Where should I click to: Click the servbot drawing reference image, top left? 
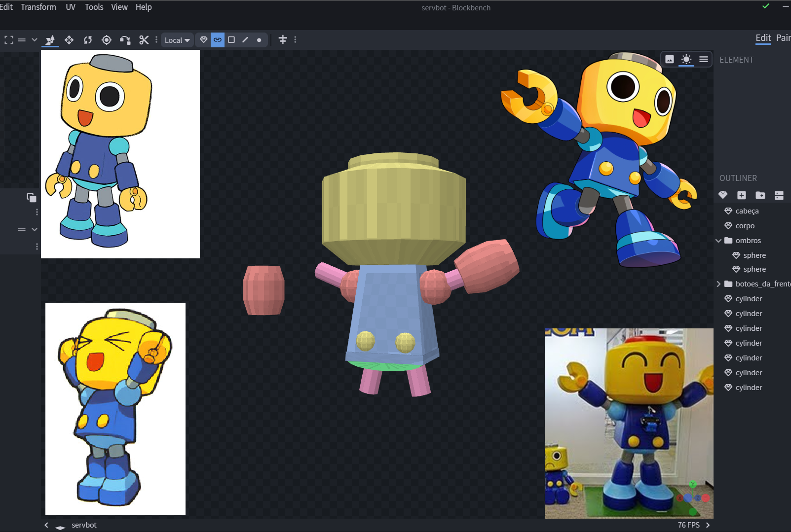120,154
